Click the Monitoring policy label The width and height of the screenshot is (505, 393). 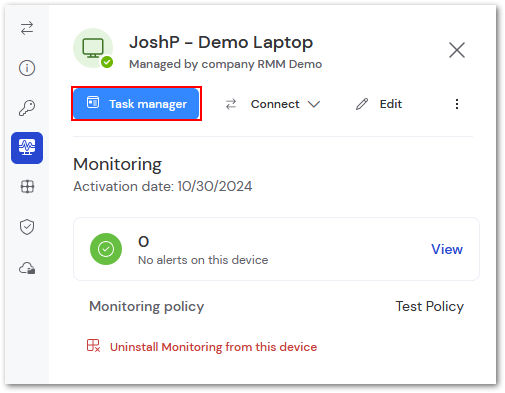147,307
